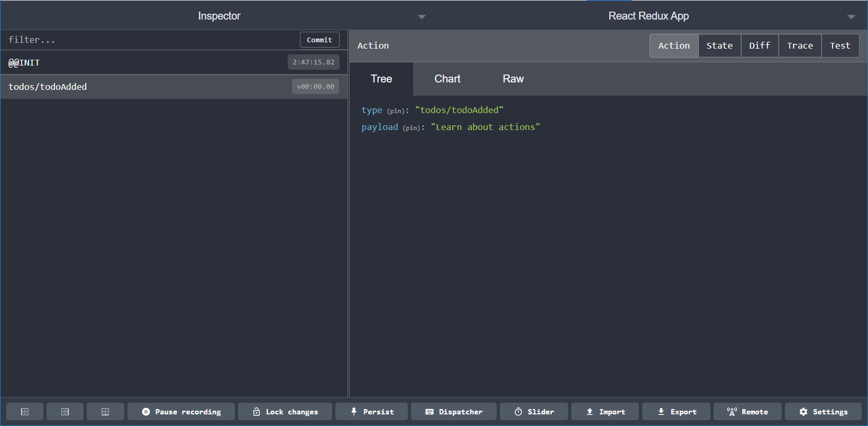Toggle Lock changes
This screenshot has height=426, width=868.
285,412
